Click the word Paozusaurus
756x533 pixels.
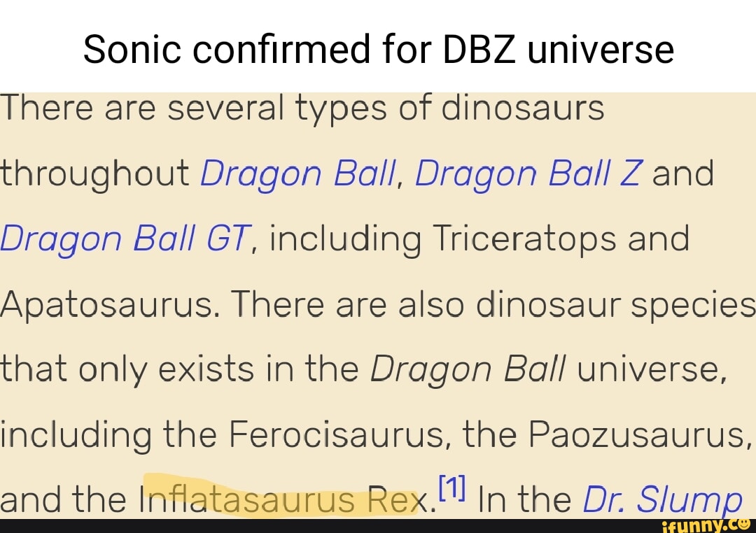tap(637, 434)
